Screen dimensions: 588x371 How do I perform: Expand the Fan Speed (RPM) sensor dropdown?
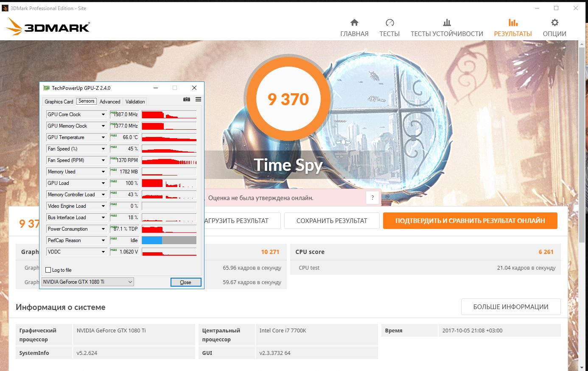[103, 160]
